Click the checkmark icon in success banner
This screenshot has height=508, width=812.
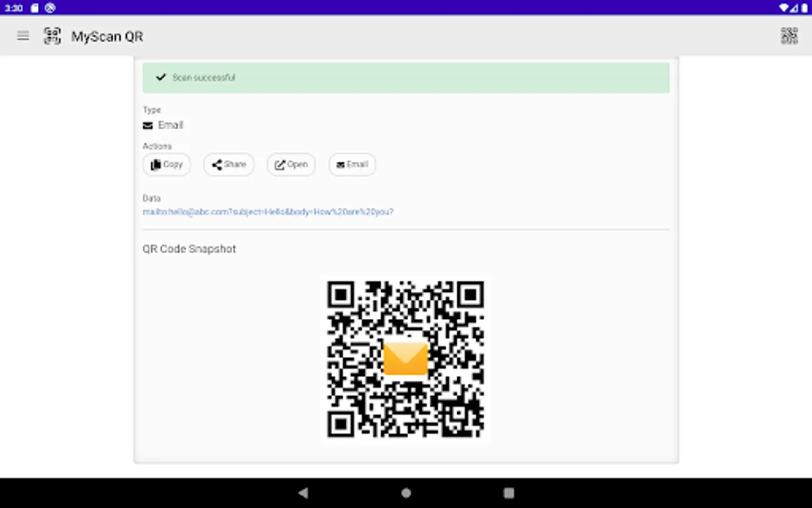161,77
